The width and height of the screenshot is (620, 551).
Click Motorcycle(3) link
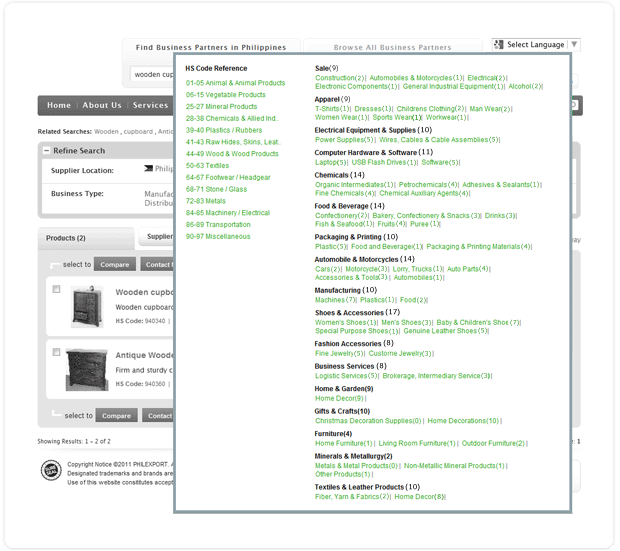coord(366,269)
